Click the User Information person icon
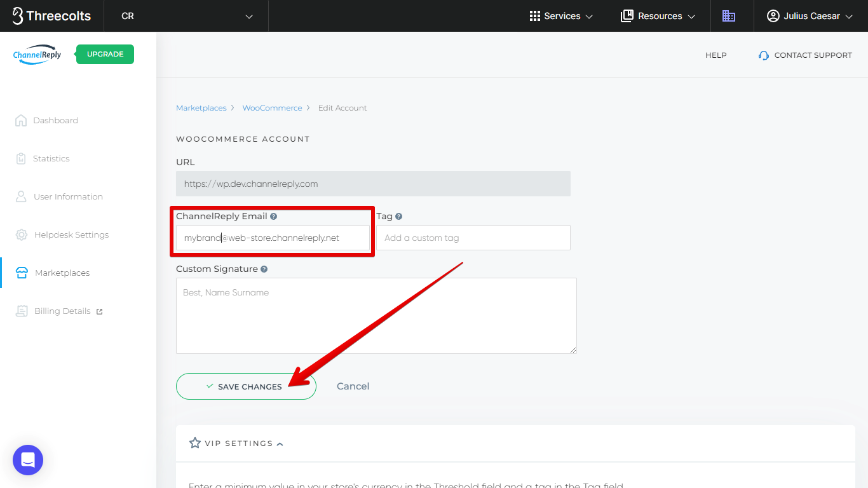The height and width of the screenshot is (488, 868). point(21,196)
